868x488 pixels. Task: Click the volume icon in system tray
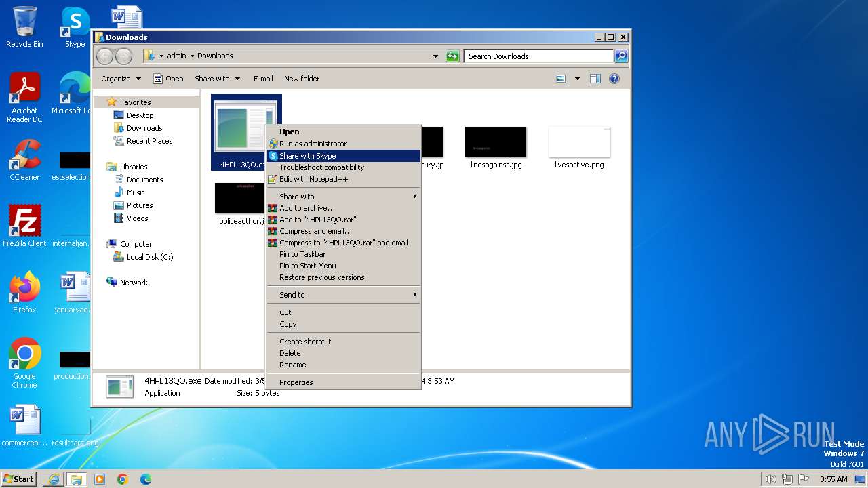[770, 479]
